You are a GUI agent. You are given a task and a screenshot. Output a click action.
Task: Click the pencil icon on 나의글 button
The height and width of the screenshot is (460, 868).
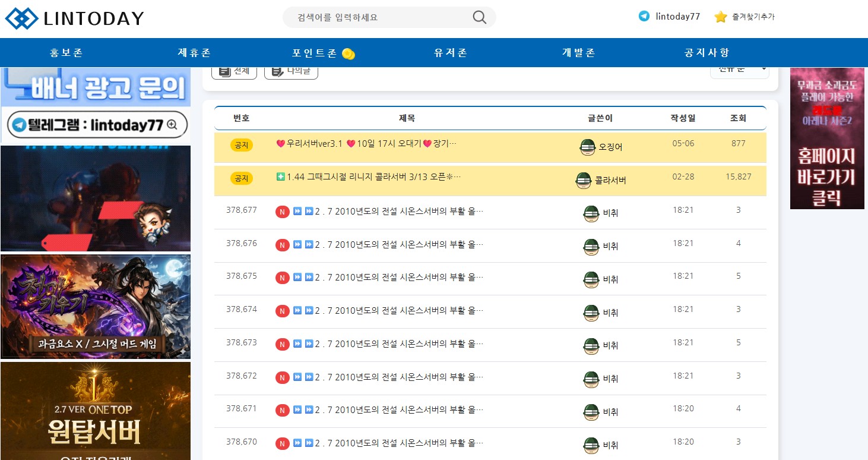[x=277, y=71]
